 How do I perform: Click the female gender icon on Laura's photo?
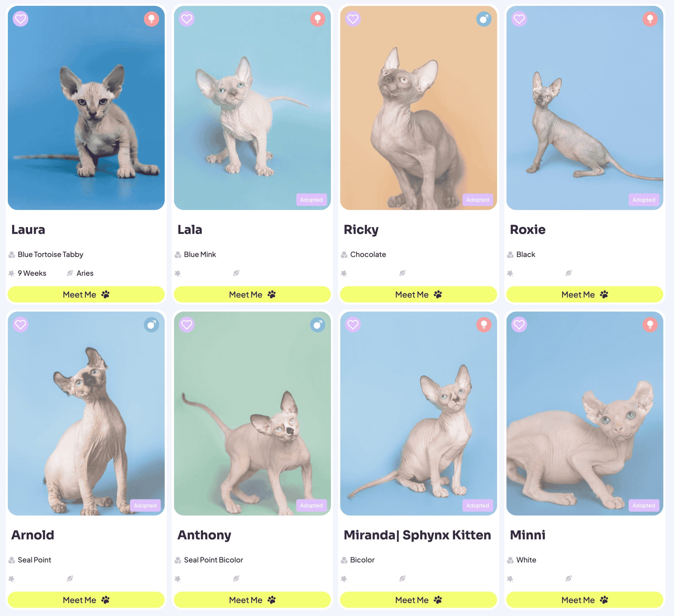151,19
